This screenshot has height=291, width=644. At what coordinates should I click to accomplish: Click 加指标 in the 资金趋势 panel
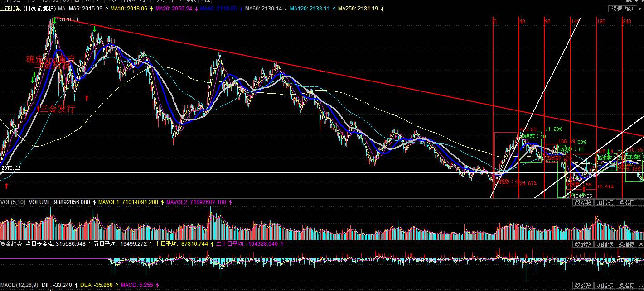[x=605, y=244]
